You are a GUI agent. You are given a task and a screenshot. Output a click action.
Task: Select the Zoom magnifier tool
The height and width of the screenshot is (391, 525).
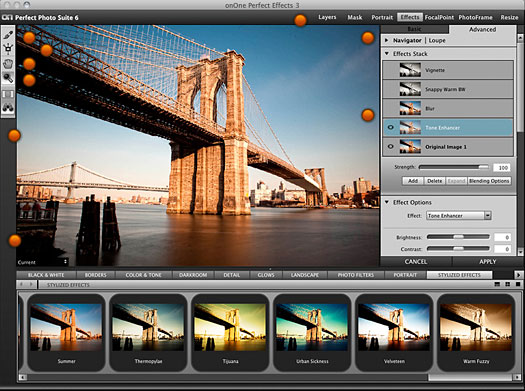8,78
